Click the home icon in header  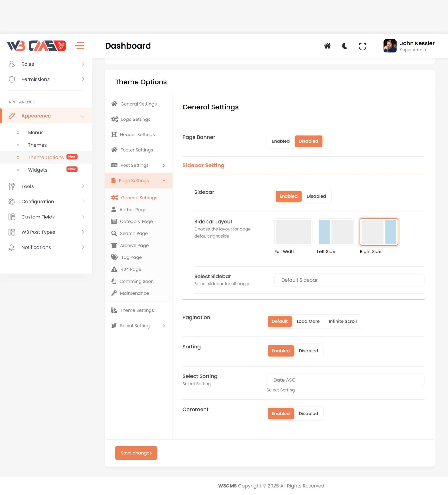327,46
